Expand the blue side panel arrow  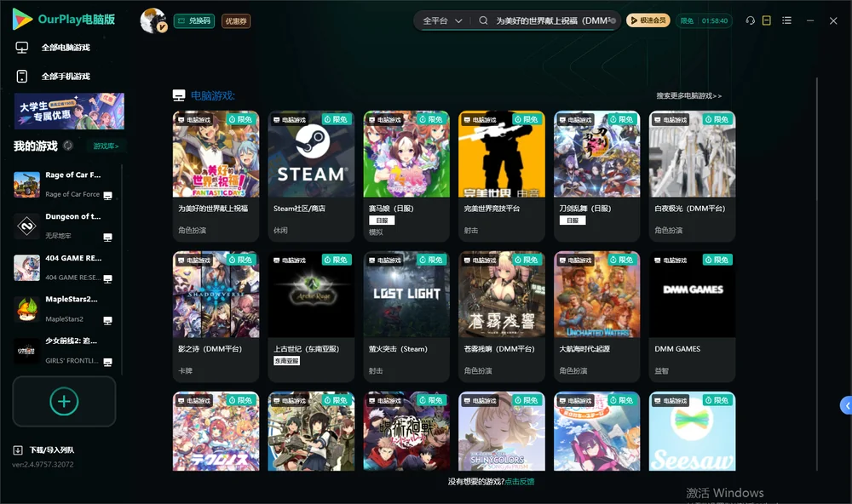coord(846,406)
